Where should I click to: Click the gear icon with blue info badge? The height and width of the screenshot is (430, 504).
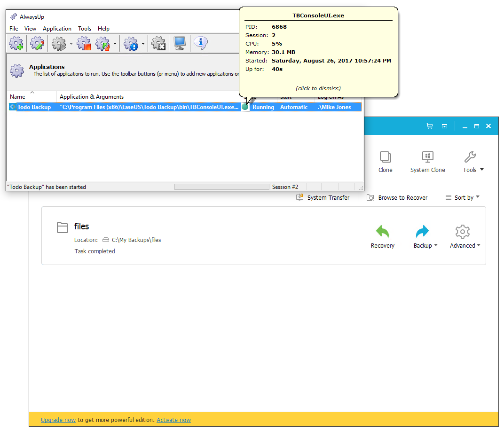click(x=131, y=43)
